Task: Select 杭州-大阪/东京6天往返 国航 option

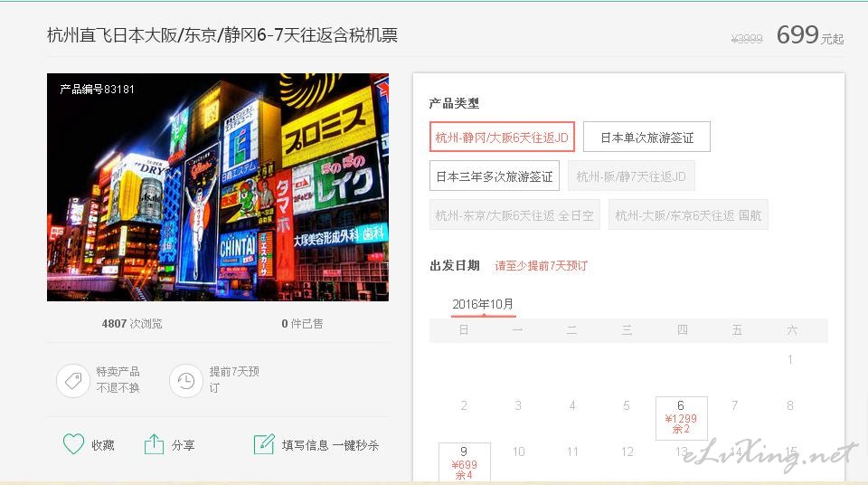Action: pyautogui.click(x=688, y=215)
